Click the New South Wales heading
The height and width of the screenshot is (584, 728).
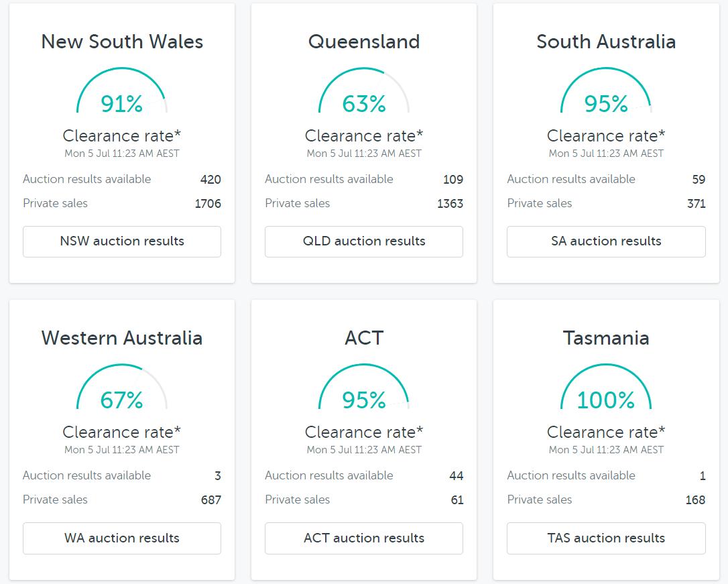122,42
